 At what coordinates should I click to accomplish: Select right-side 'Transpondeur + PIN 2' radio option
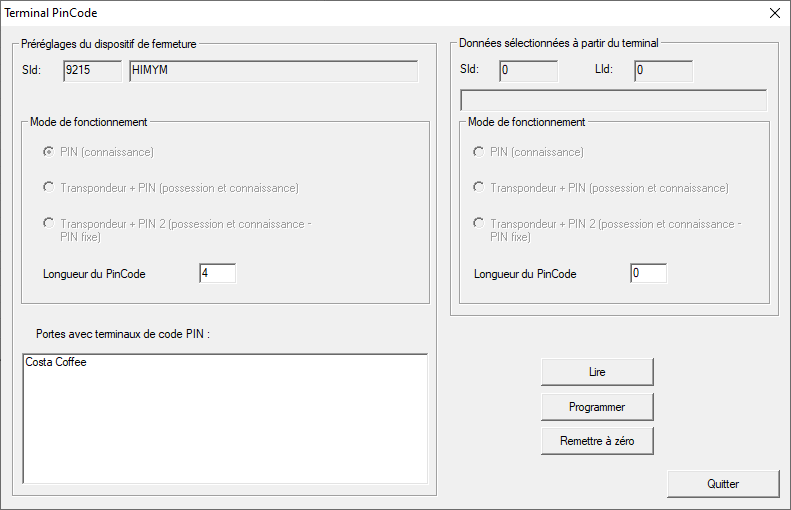pyautogui.click(x=478, y=224)
